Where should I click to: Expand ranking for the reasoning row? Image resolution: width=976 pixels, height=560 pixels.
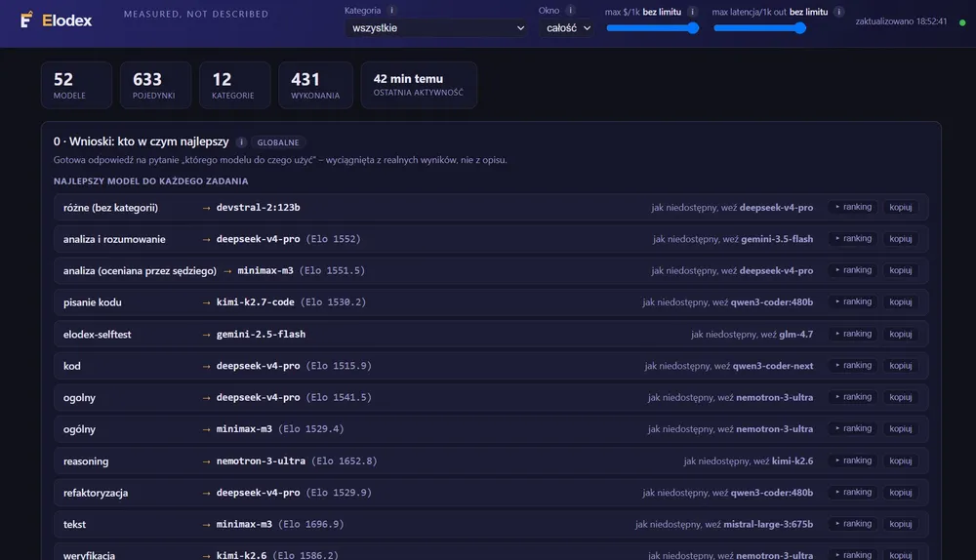[853, 461]
